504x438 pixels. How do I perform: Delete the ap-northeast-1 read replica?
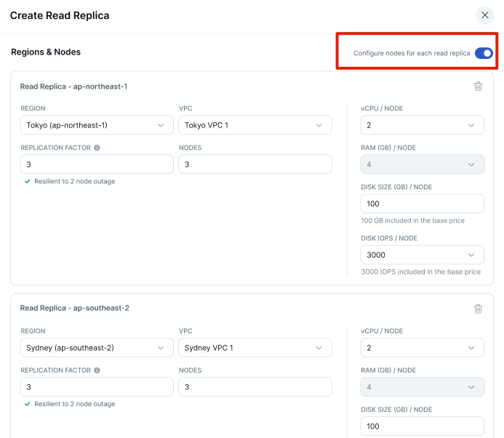pyautogui.click(x=478, y=87)
